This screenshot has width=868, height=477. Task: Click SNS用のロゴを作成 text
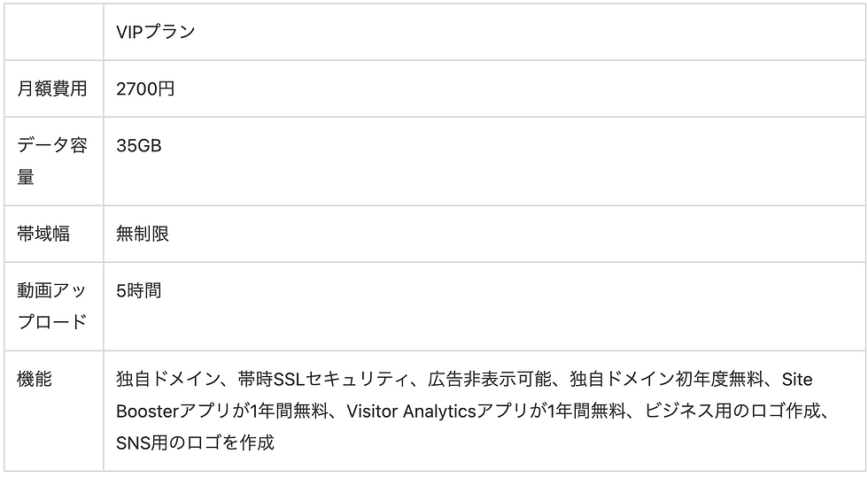[x=195, y=442]
